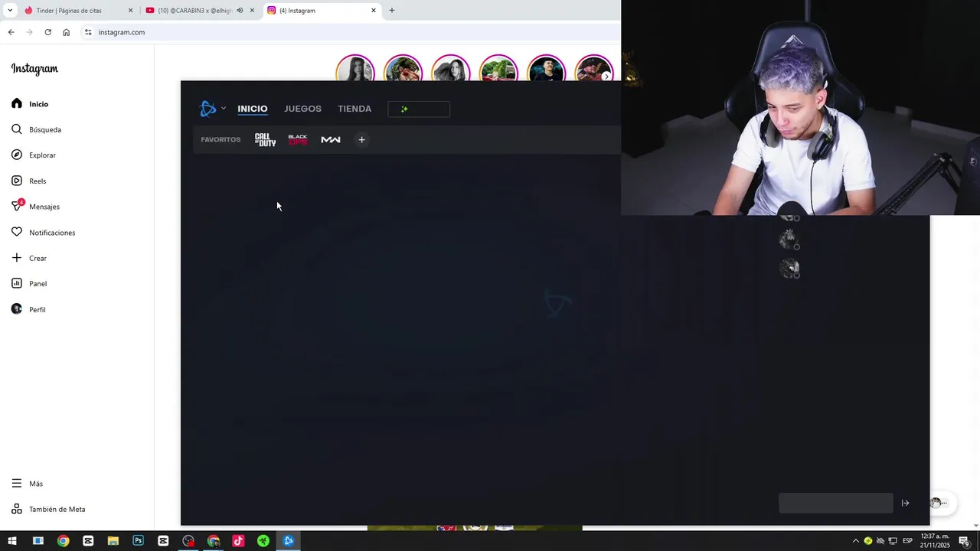Close the YouTube browser tab
The width and height of the screenshot is (980, 551).
coord(252,11)
